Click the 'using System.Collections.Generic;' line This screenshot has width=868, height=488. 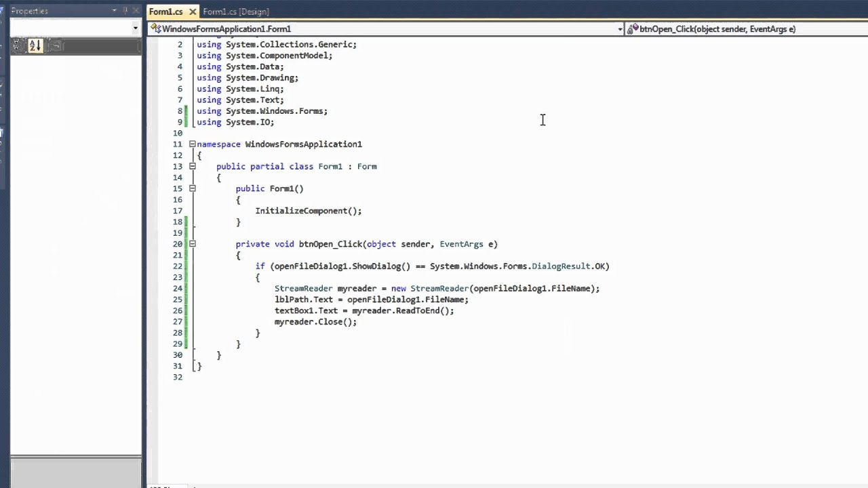coord(277,44)
